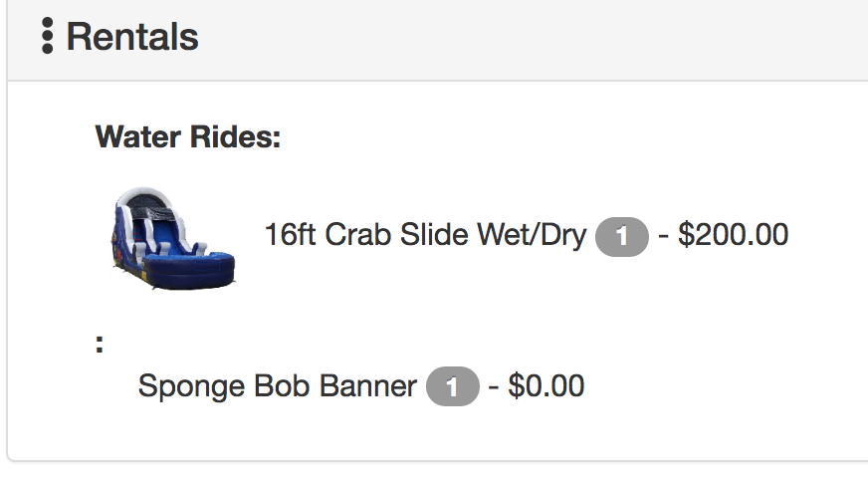868x480 pixels.
Task: Click the unnamed category colon label
Action: point(100,345)
